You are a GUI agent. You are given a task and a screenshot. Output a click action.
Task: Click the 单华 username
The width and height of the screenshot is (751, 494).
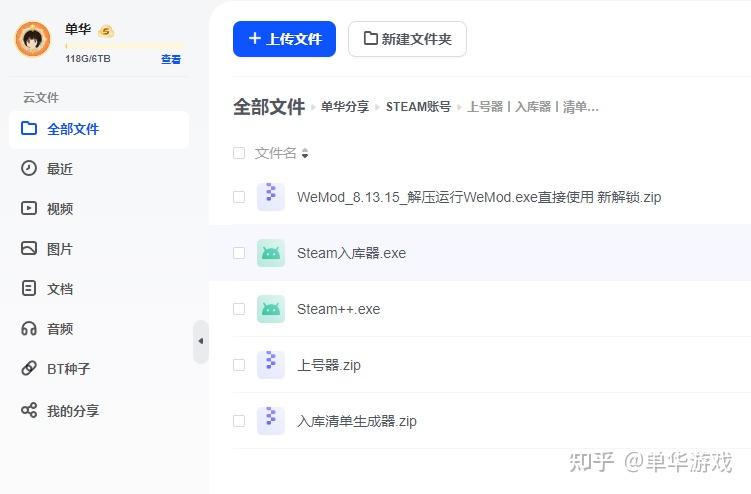coord(78,29)
